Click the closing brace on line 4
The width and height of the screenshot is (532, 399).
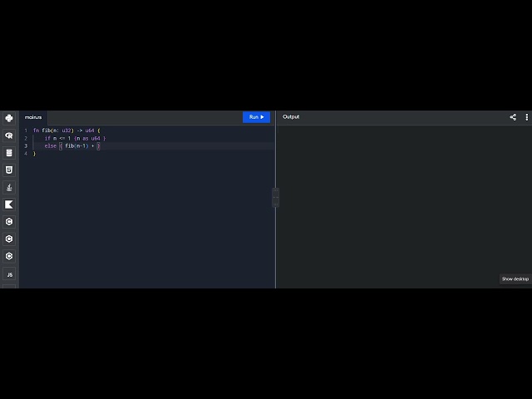[34, 154]
